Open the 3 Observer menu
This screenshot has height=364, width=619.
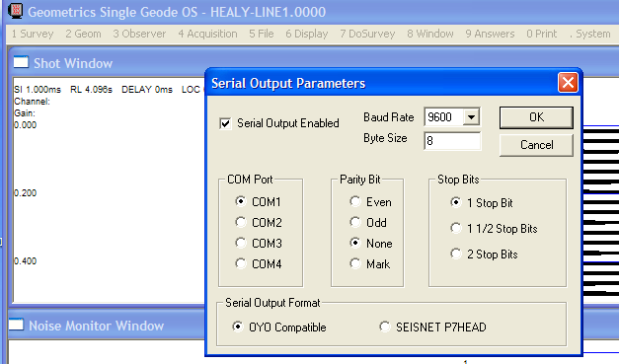[139, 34]
